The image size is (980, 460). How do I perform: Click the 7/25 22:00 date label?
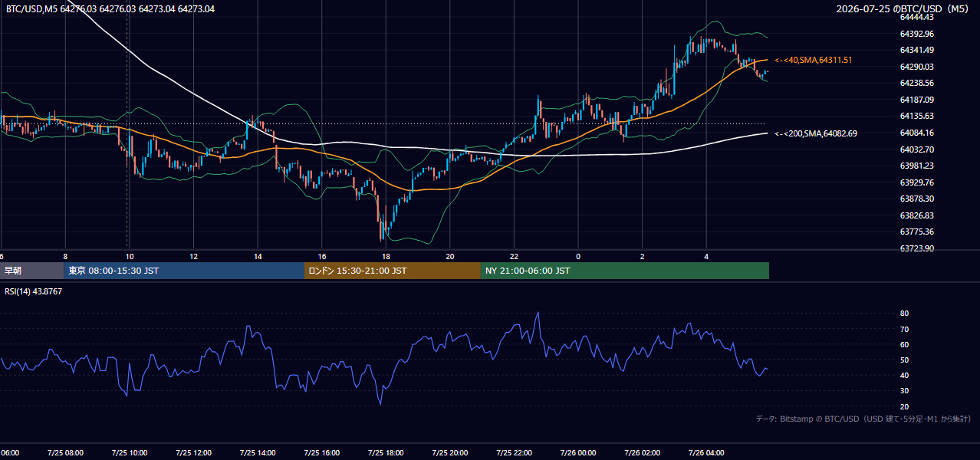pyautogui.click(x=514, y=453)
